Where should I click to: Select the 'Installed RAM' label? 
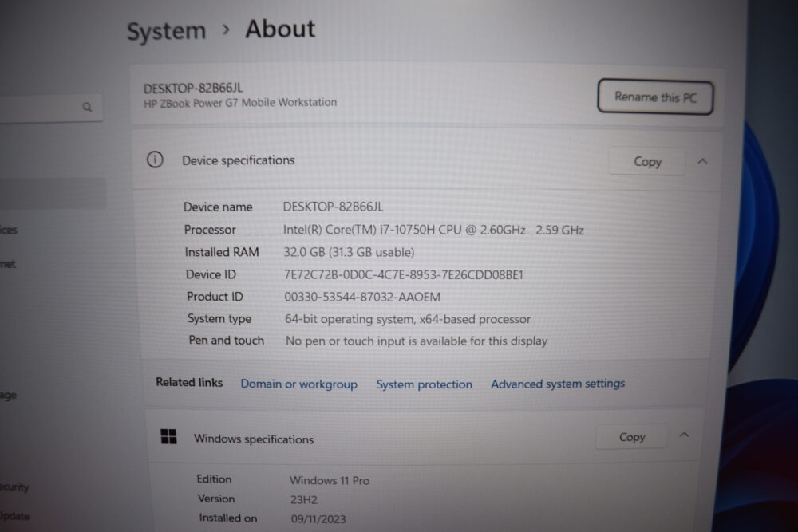pos(222,252)
